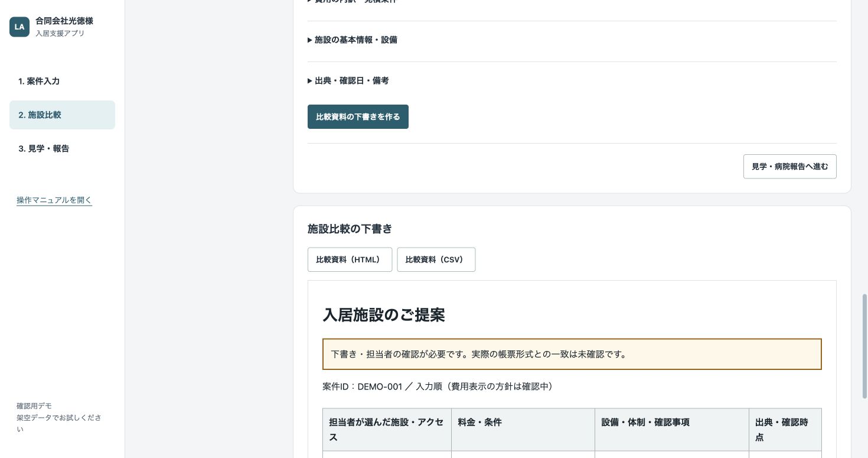Click the 担当者が選んだ施設・アクセス column header
This screenshot has width=868, height=458.
coord(387,430)
